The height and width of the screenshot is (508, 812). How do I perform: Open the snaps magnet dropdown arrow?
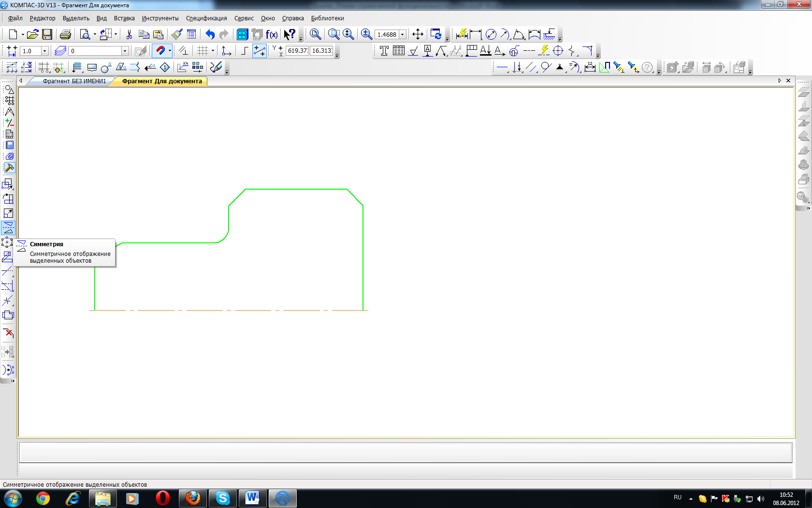point(170,51)
